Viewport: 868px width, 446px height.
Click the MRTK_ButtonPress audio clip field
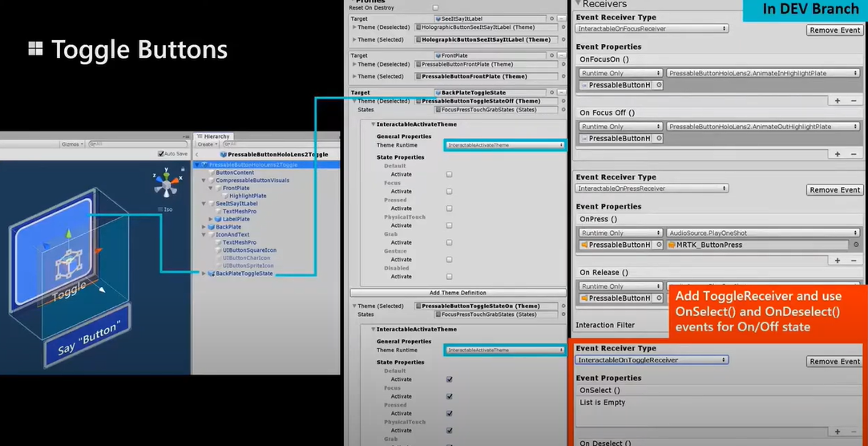click(757, 245)
